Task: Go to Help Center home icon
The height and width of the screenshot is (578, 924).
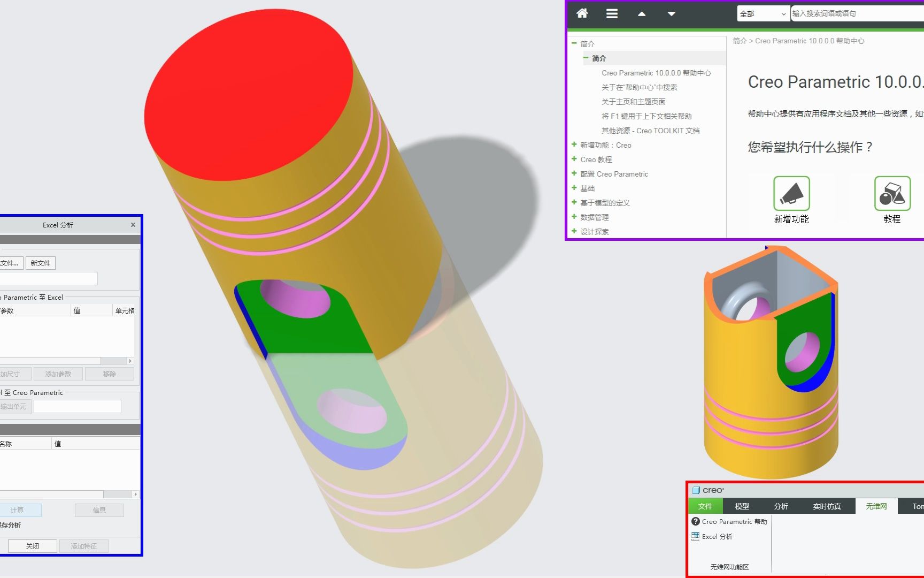Action: tap(582, 13)
